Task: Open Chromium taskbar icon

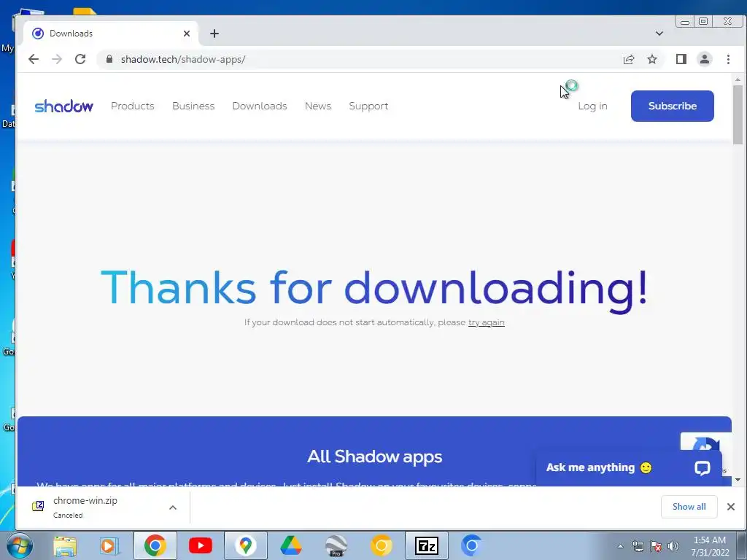Action: [x=471, y=545]
